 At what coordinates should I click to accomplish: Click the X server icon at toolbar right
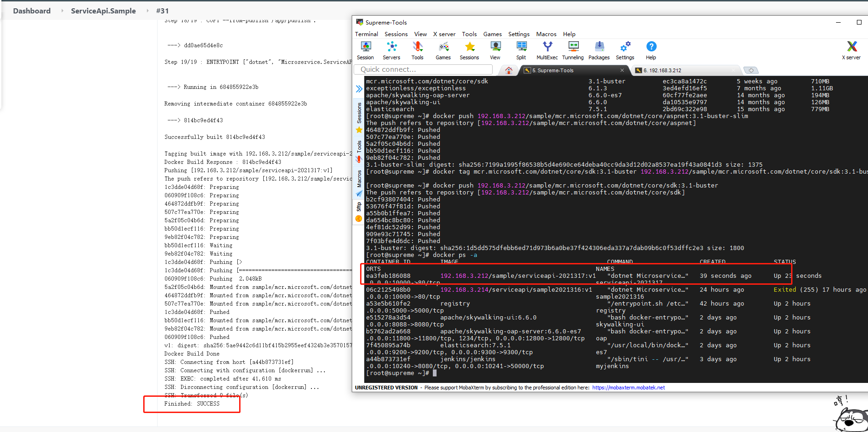click(851, 50)
